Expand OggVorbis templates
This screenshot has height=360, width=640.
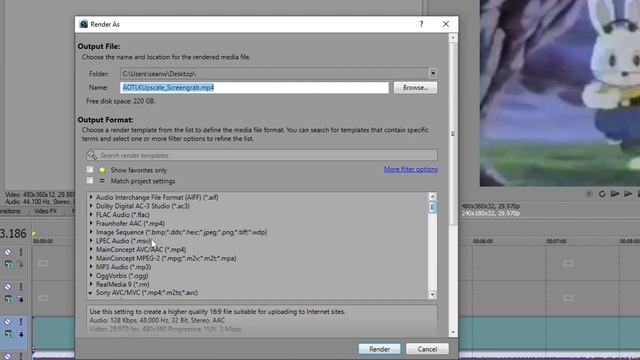coord(91,276)
